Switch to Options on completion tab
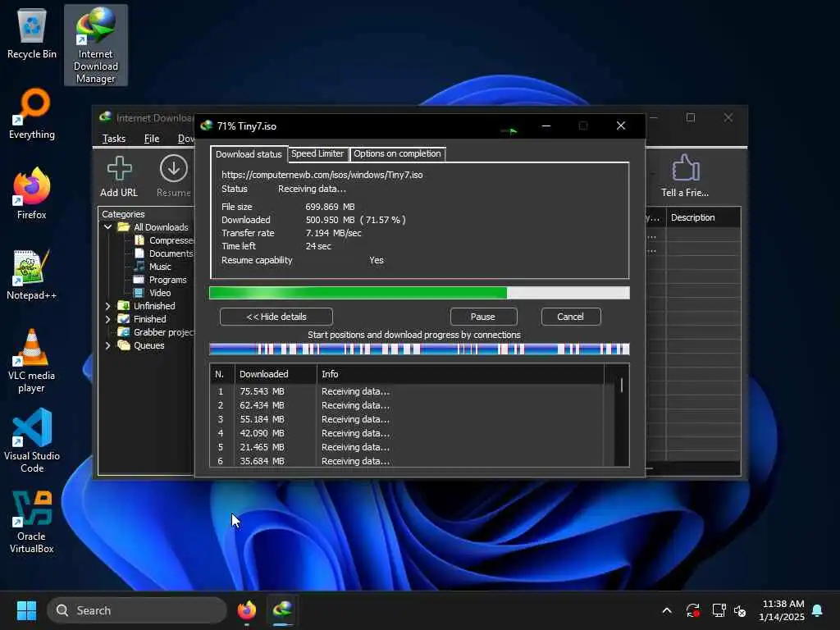The width and height of the screenshot is (840, 630). point(397,153)
